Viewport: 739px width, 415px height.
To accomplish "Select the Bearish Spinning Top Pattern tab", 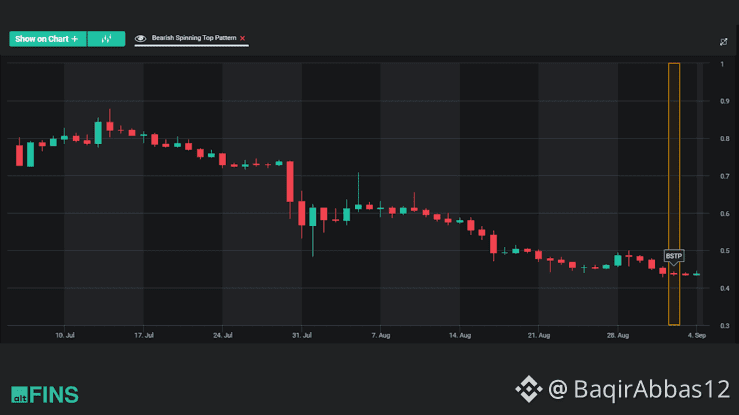I will click(191, 38).
